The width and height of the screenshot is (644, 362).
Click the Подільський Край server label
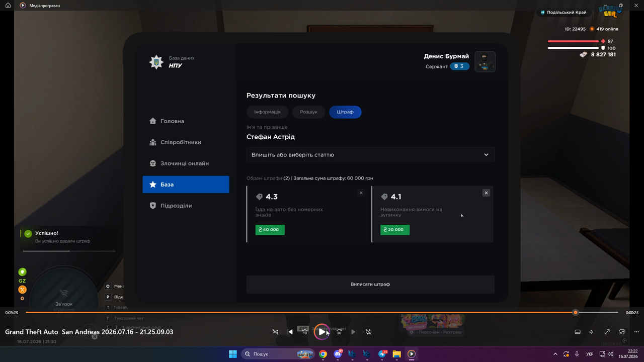pos(563,12)
